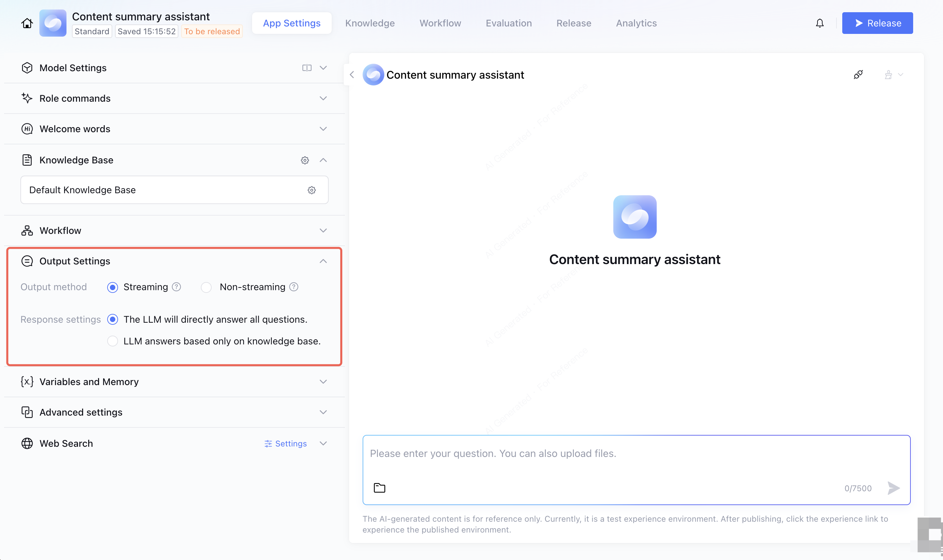Viewport: 943px width, 560px height.
Task: Click the folder upload icon in chat input
Action: tap(379, 488)
